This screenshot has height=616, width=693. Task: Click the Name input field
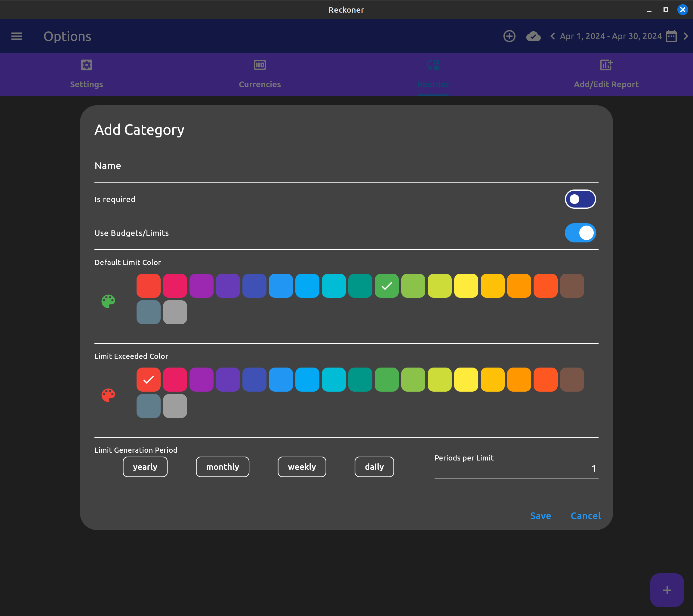coord(346,166)
